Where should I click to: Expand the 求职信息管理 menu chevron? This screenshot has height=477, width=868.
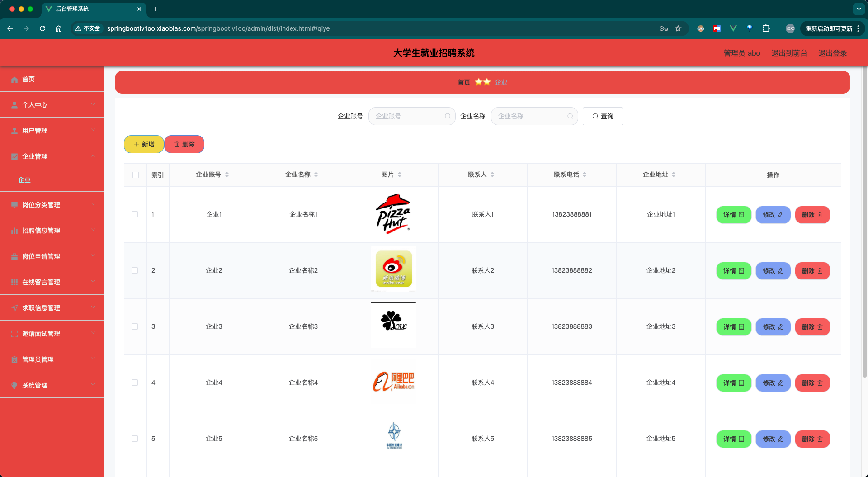[x=93, y=307]
